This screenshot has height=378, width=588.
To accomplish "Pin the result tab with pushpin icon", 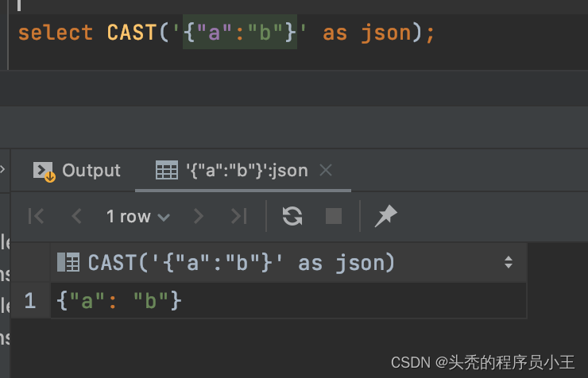I will coord(385,216).
